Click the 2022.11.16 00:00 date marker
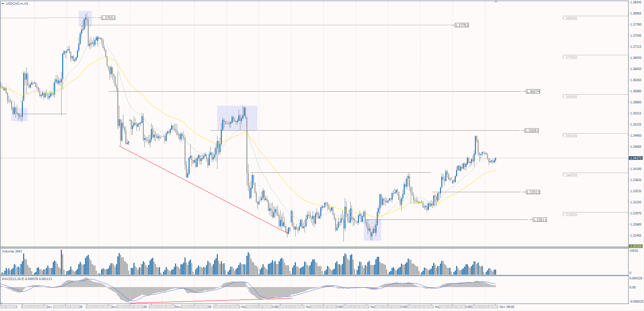The height and width of the screenshot is (311, 644). pos(356,307)
